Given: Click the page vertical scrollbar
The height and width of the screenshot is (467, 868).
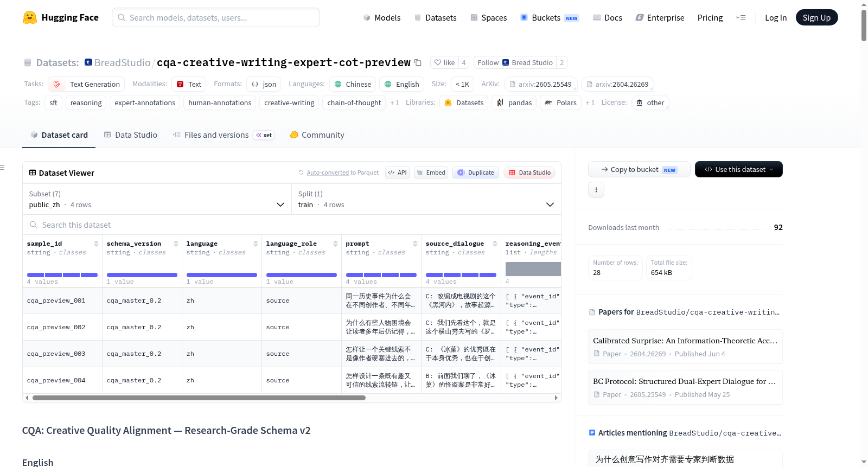Looking at the screenshot, I should (x=864, y=25).
